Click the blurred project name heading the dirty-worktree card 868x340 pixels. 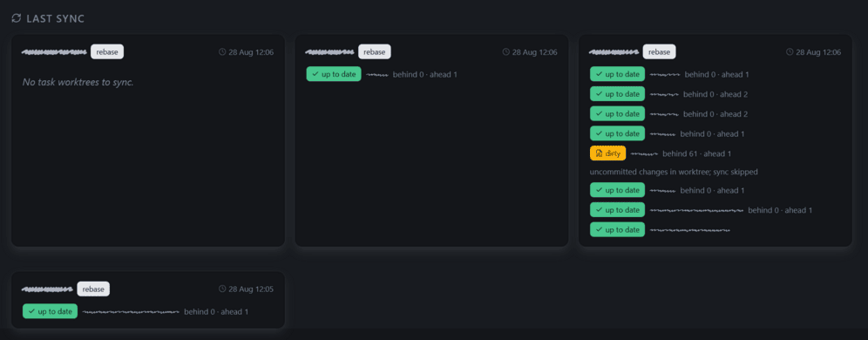(614, 52)
